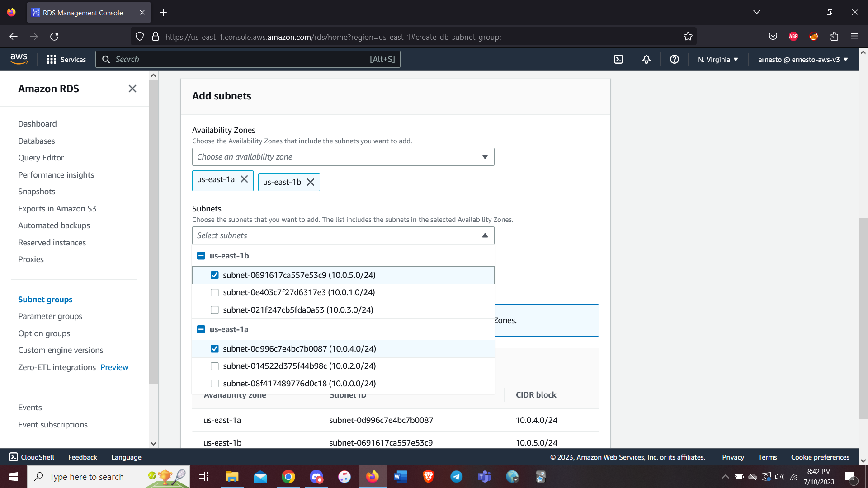Check subnet-08f417489776d0c18 (10.0.0.0/24)
Viewport: 868px width, 488px height.
click(x=215, y=384)
